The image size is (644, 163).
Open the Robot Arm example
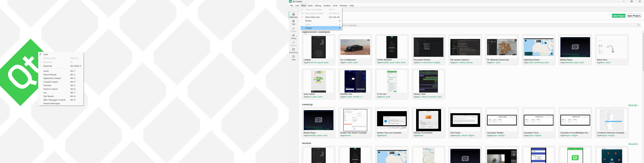612,50
